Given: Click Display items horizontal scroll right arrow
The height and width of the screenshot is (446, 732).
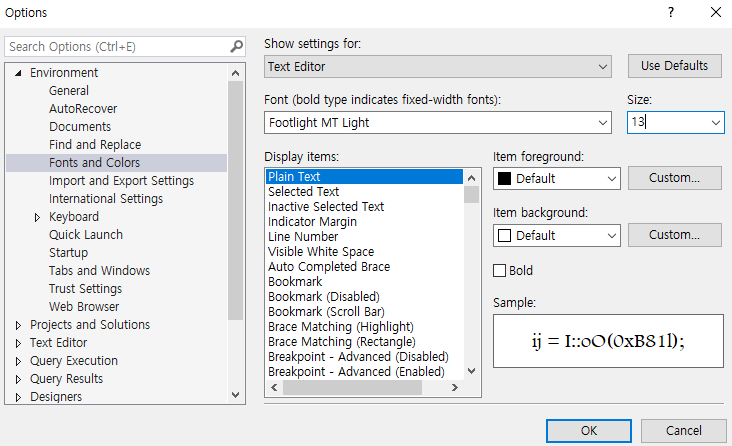Looking at the screenshot, I should (x=455, y=388).
